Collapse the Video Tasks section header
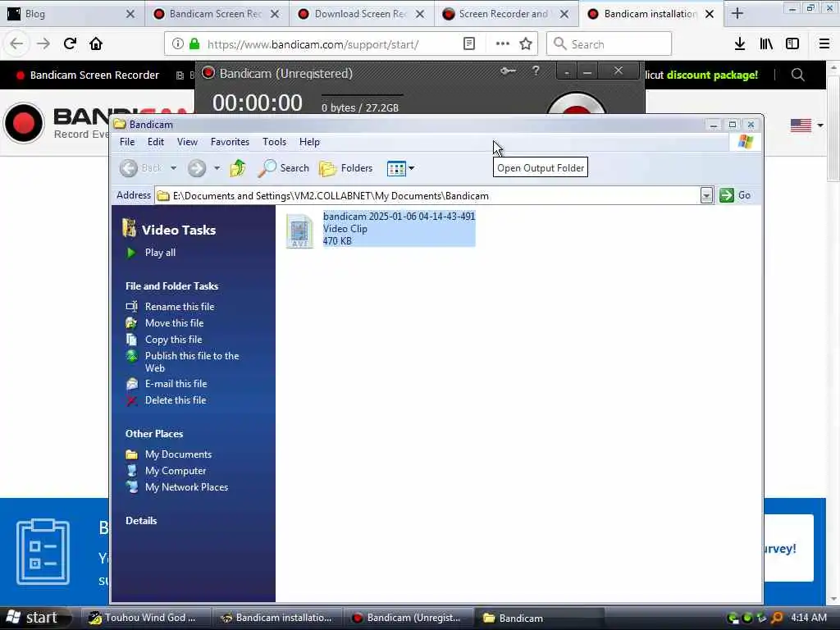840x630 pixels. [179, 231]
